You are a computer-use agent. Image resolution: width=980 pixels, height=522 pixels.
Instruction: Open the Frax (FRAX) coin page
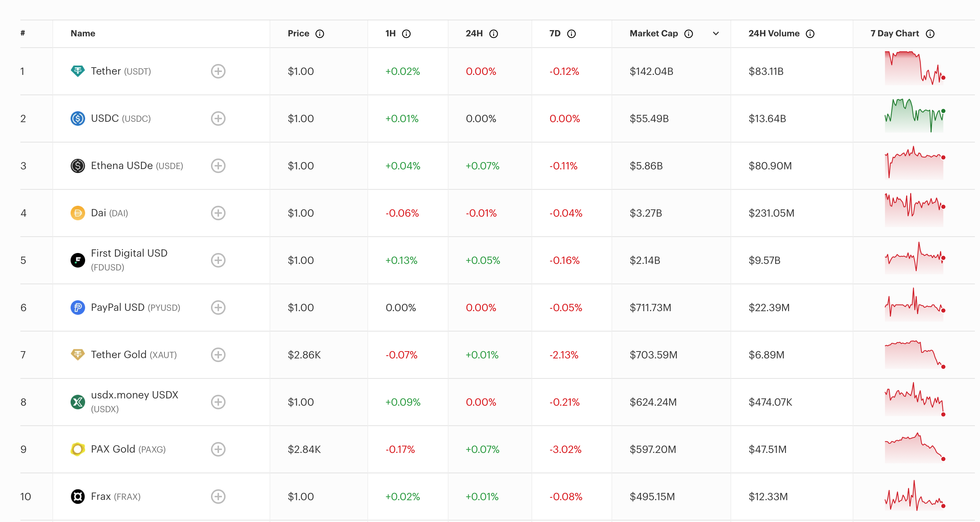(116, 497)
